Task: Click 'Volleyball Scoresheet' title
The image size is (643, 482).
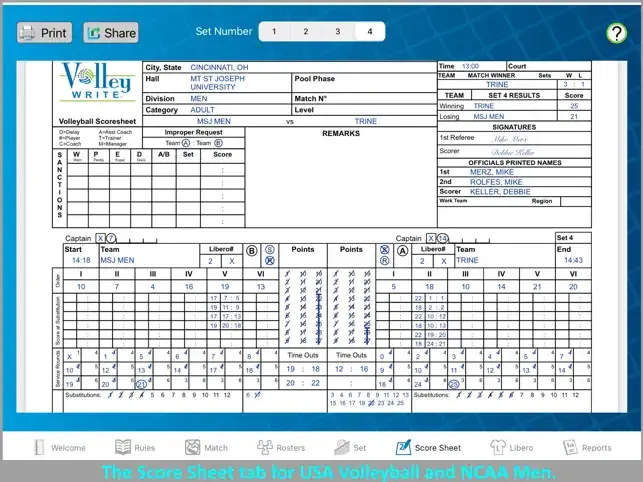Action: (97, 121)
